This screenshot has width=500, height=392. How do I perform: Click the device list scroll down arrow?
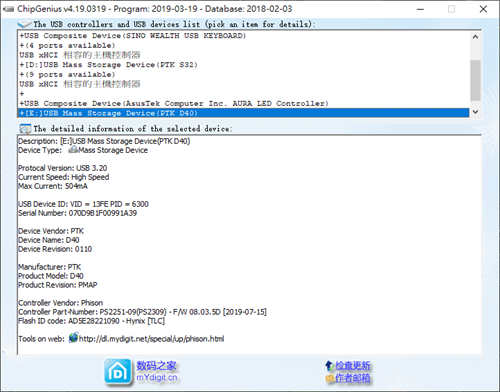(475, 112)
